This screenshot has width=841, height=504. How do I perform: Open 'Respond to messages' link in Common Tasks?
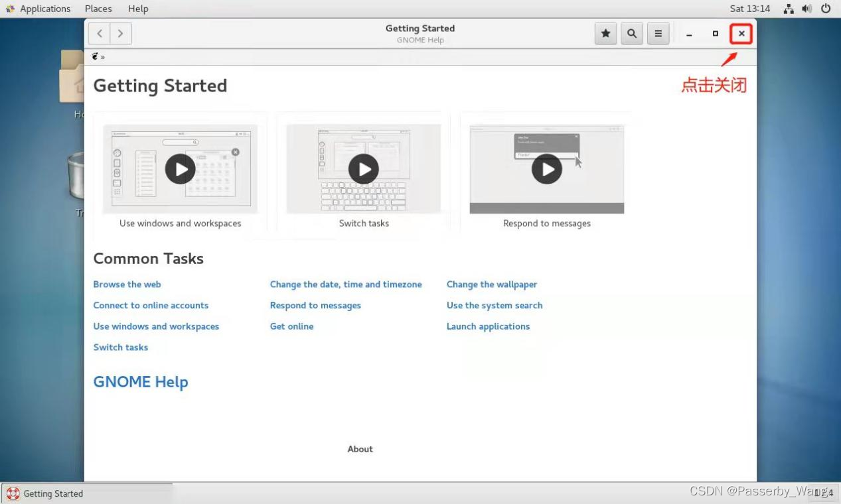(x=315, y=306)
